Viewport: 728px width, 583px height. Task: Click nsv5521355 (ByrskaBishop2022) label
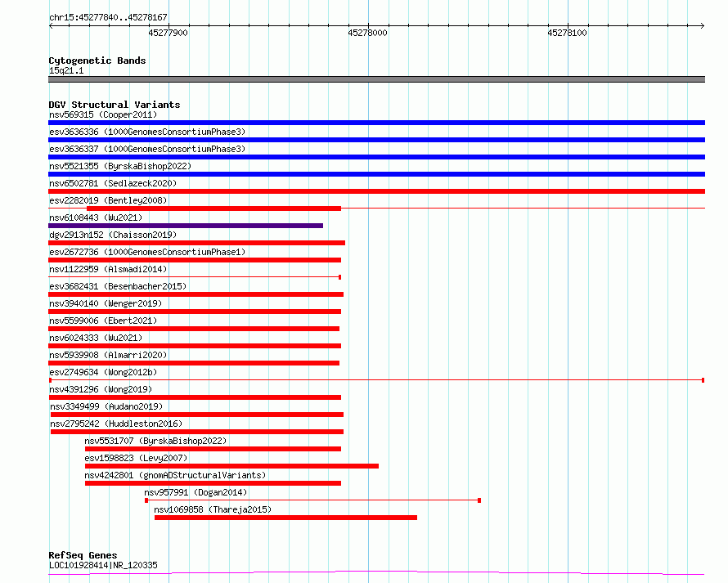tap(120, 166)
